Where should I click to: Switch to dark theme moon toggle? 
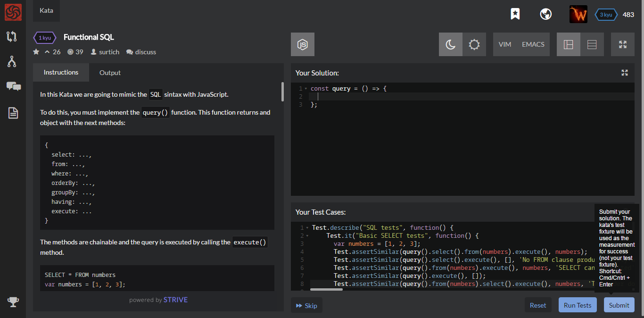(451, 44)
